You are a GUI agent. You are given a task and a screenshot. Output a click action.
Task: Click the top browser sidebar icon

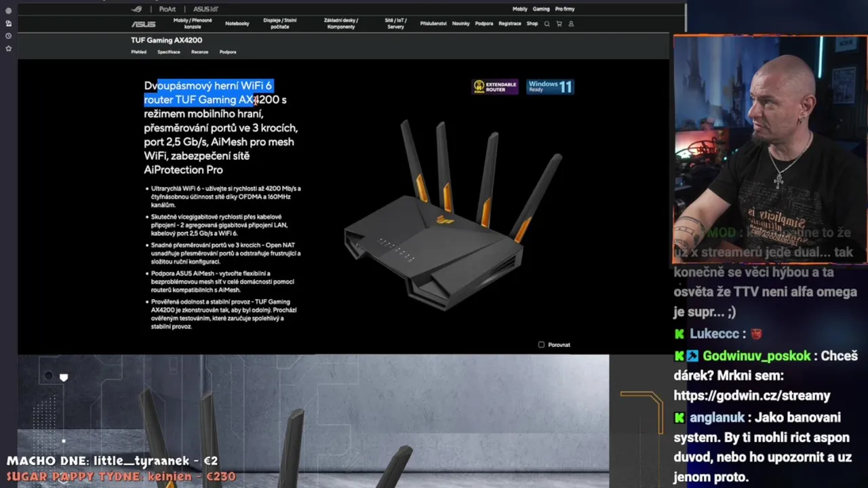pyautogui.click(x=8, y=11)
